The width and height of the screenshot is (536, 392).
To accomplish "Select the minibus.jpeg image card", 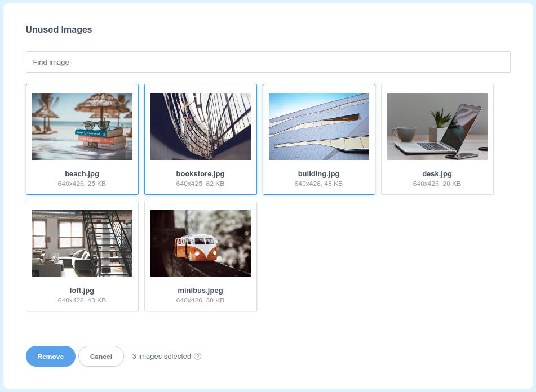I will [x=201, y=256].
